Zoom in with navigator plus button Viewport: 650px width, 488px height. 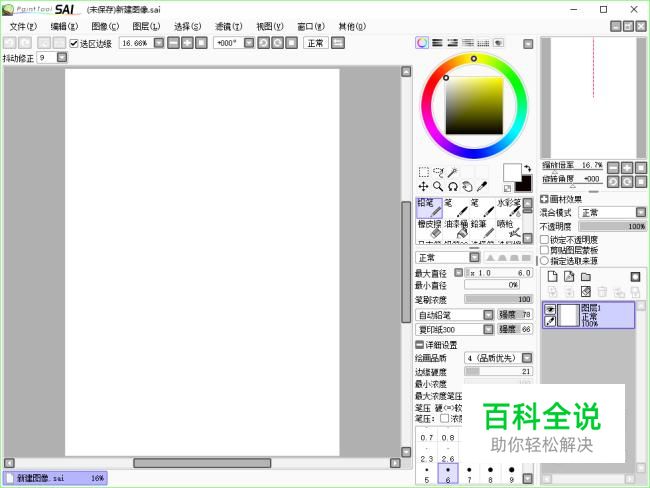point(627,168)
